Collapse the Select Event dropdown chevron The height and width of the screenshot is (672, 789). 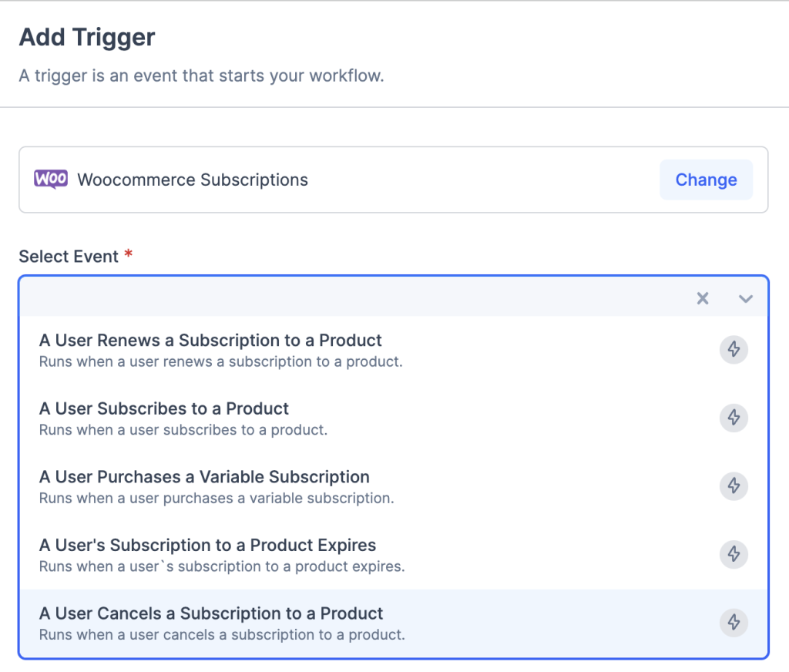coord(745,298)
